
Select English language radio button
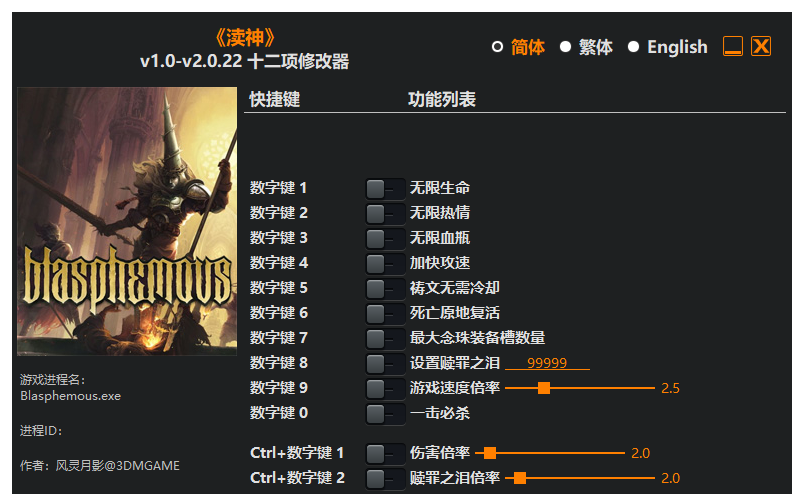633,47
